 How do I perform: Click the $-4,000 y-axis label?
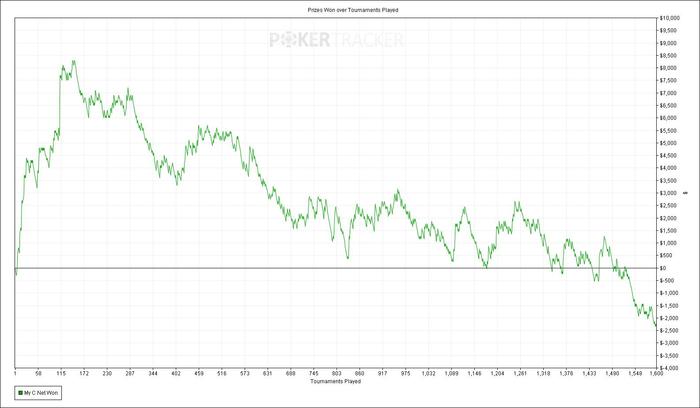[670, 368]
